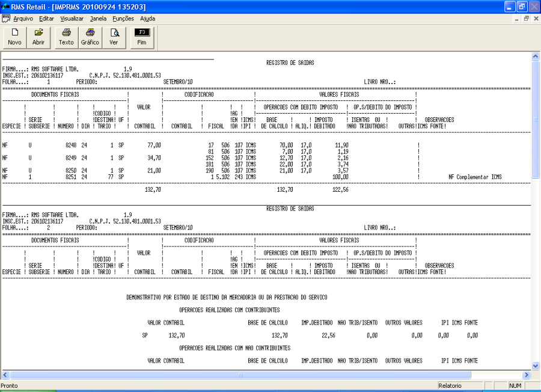Click the horizontal scrollbar right arrow

click(x=527, y=375)
